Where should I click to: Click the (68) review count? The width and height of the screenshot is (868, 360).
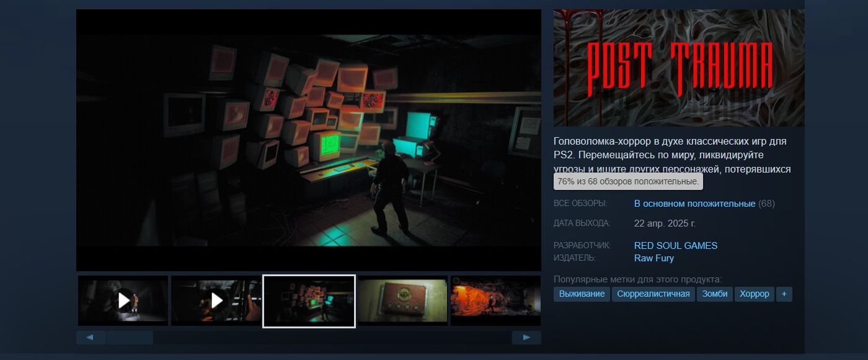coord(767,204)
